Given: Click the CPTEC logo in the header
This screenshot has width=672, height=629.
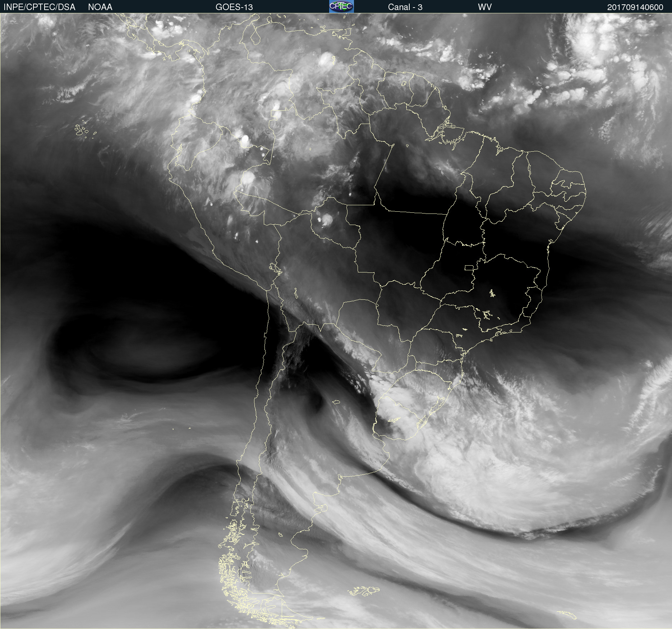Looking at the screenshot, I should click(341, 6).
